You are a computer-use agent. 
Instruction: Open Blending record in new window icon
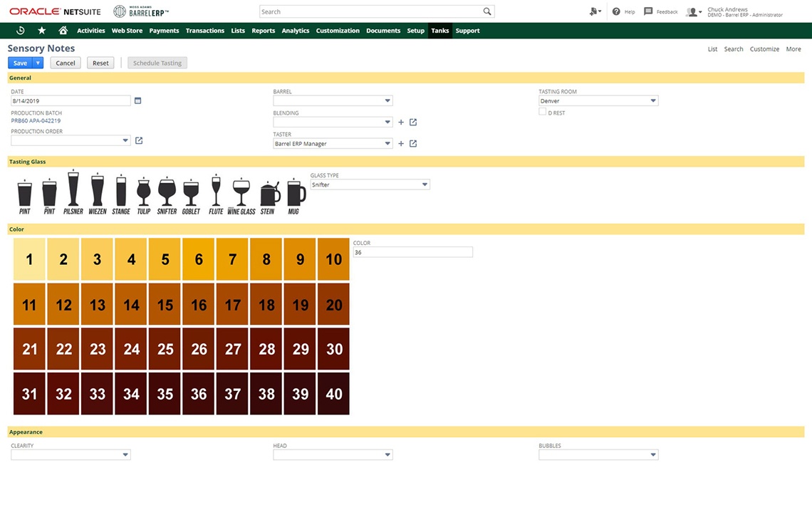pos(413,122)
